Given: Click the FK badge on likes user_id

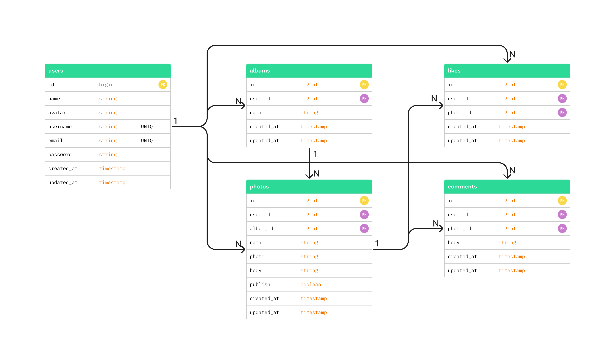Looking at the screenshot, I should 562,99.
